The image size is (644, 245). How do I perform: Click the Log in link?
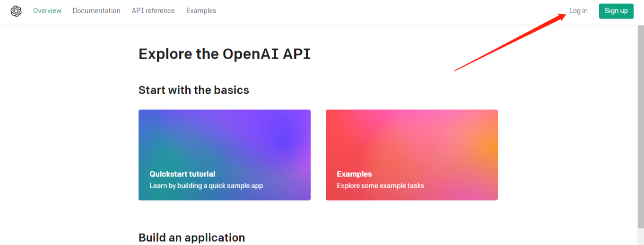click(x=578, y=11)
